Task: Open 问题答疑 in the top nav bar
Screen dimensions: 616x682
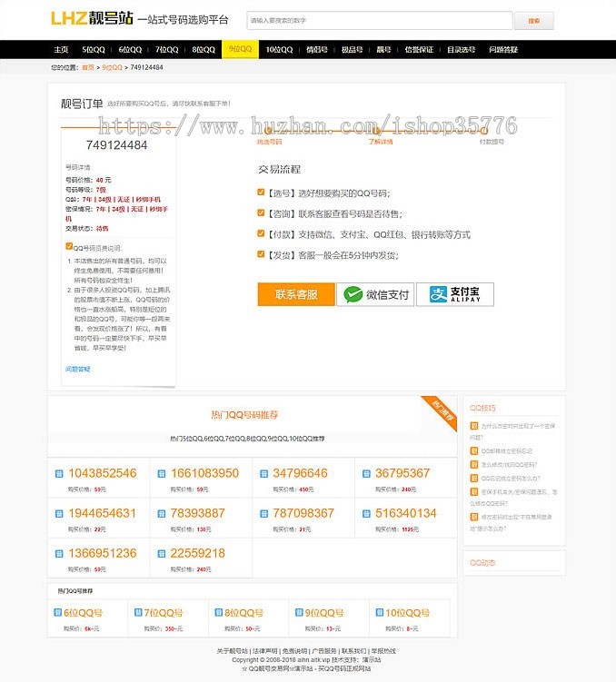Action: [503, 50]
